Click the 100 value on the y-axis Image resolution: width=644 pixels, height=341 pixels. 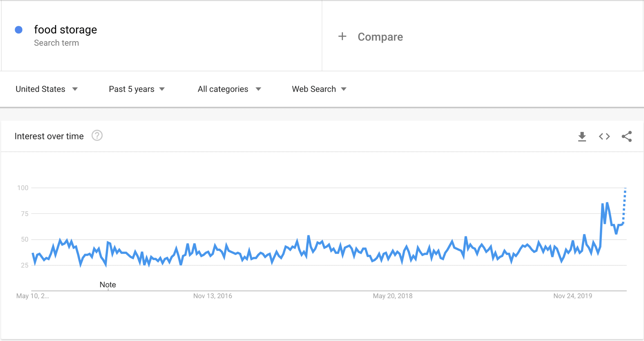coord(23,188)
